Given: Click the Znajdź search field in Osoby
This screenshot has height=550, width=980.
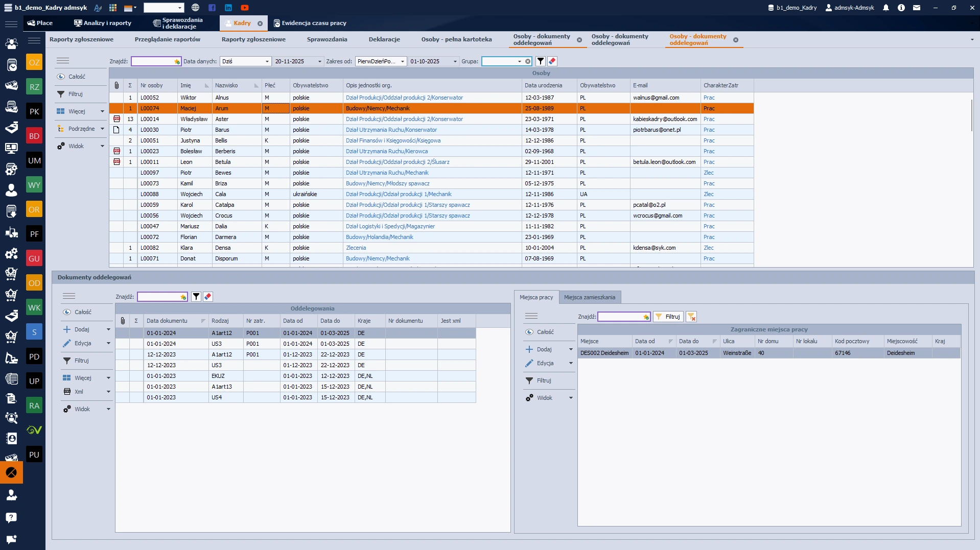Looking at the screenshot, I should coord(153,61).
